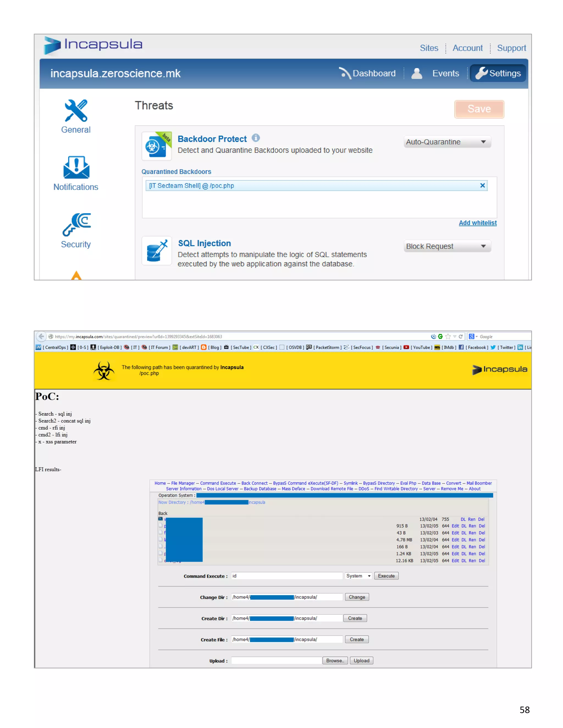
Task: Bookmark page with the star icon
Action: click(448, 336)
